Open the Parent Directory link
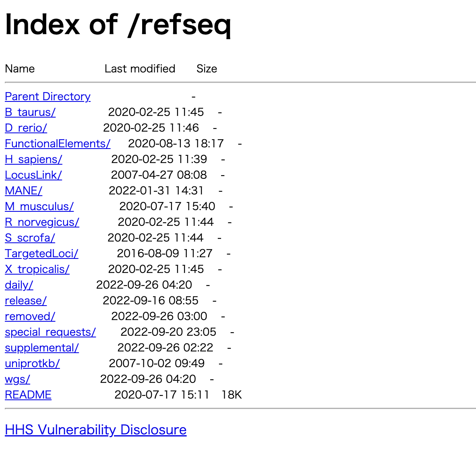This screenshot has width=476, height=459. click(x=48, y=97)
